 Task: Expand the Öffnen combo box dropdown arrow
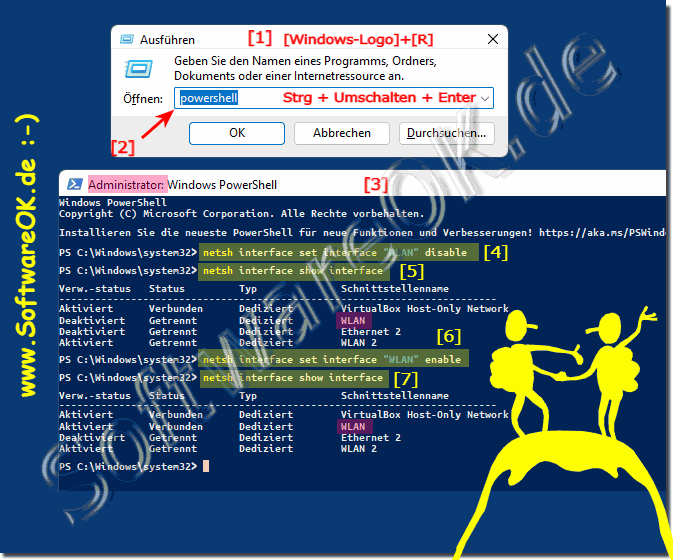(485, 99)
